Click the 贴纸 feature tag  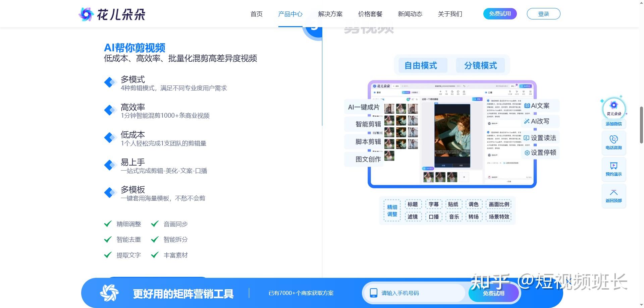pos(453,204)
